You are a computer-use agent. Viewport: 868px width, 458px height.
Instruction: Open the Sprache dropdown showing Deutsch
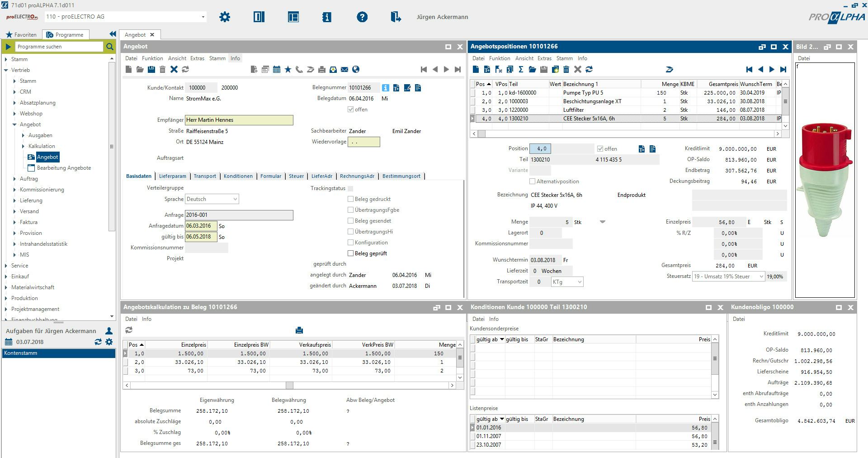(x=235, y=199)
